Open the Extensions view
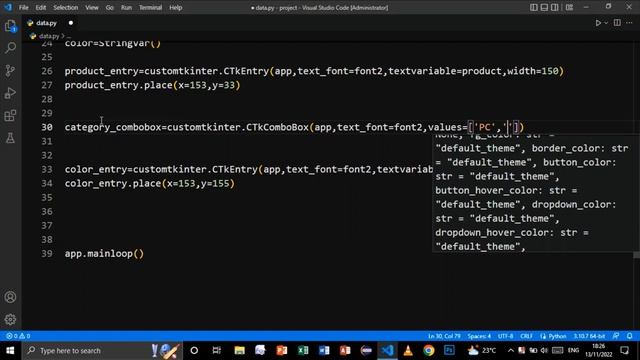640x360 pixels. point(11,116)
